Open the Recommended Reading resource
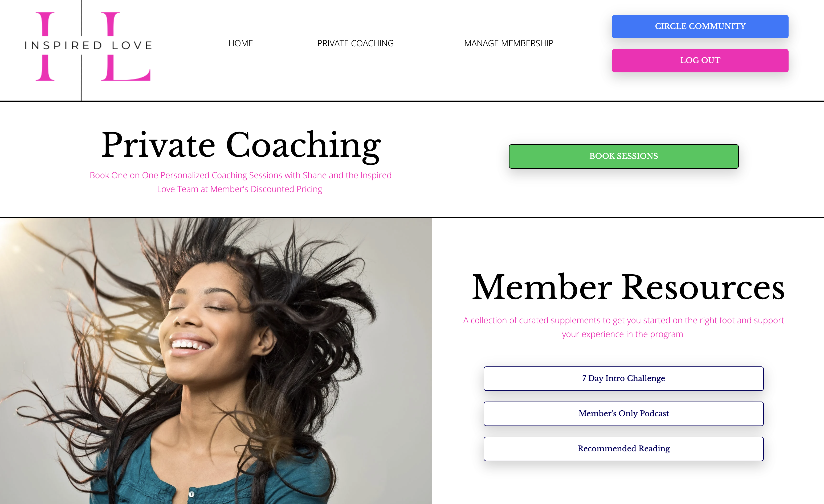 pos(623,449)
